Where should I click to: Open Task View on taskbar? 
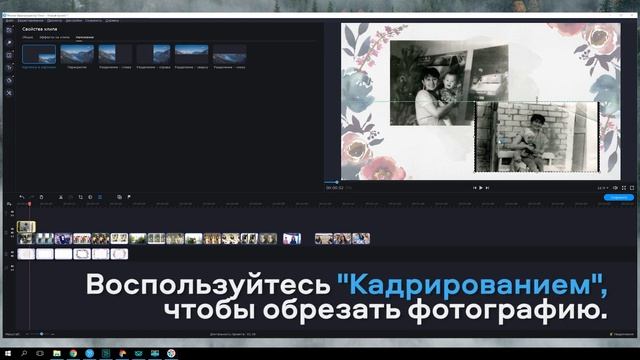[x=40, y=353]
